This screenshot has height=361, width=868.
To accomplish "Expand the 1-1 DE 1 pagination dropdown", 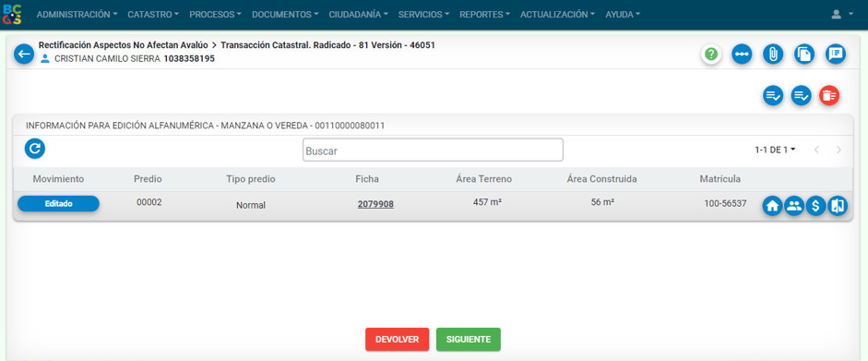I will click(x=775, y=150).
